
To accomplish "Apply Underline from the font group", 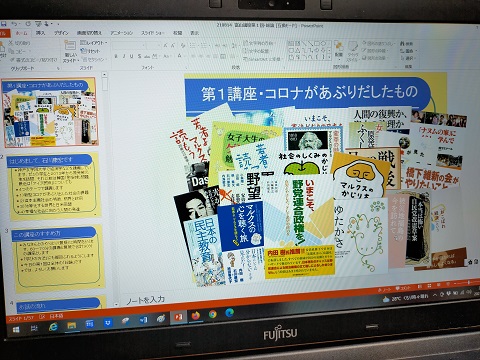I will coord(131,56).
